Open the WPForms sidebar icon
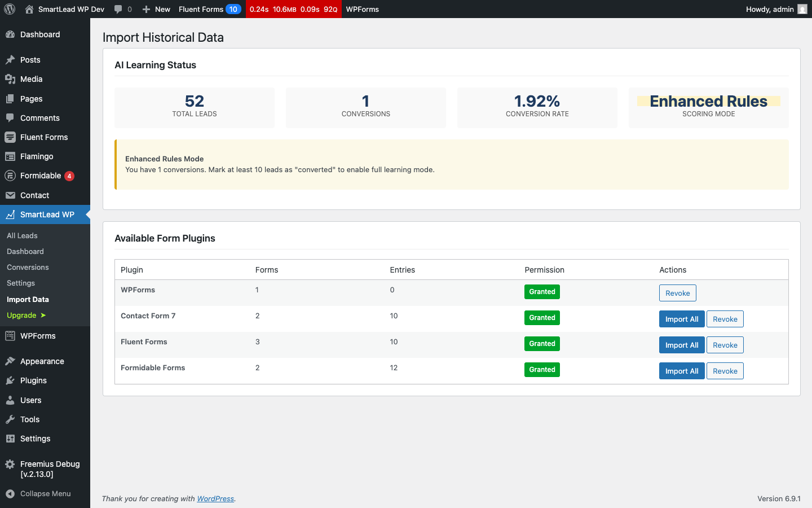This screenshot has width=812, height=508. pyautogui.click(x=11, y=335)
